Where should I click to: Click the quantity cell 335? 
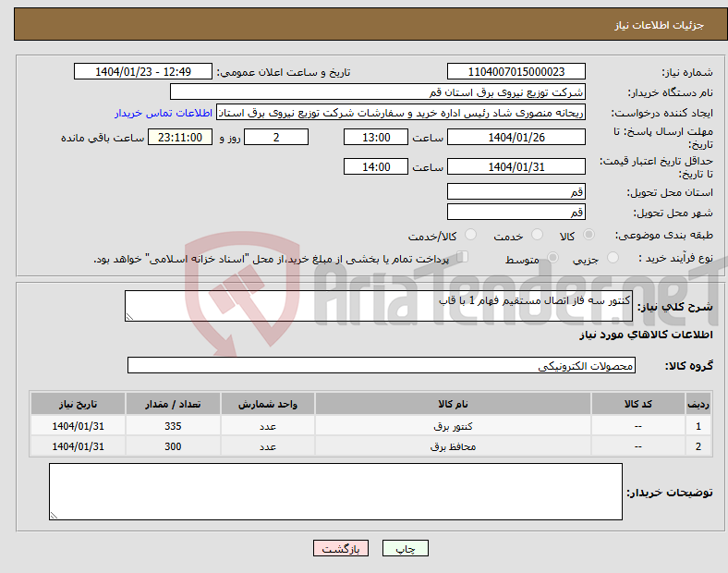pos(173,426)
